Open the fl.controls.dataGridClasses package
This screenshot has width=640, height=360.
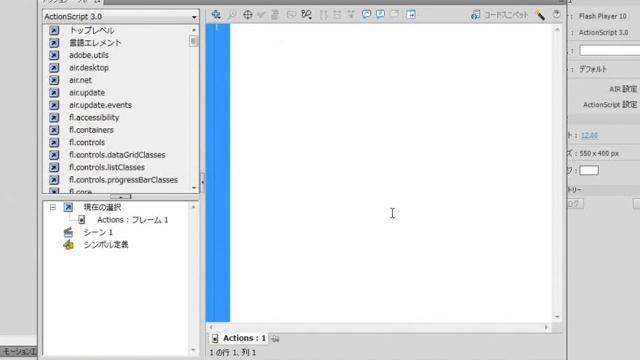click(x=117, y=155)
